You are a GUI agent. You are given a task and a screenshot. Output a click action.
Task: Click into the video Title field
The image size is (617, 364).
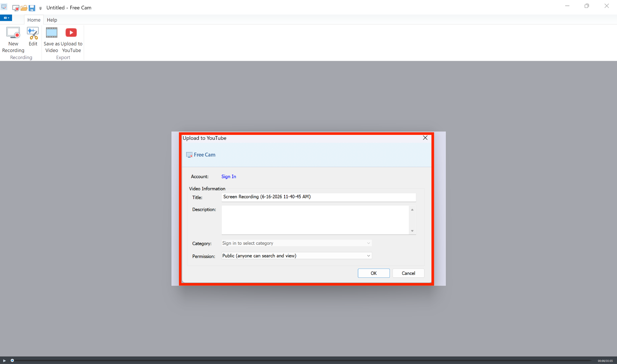(319, 197)
